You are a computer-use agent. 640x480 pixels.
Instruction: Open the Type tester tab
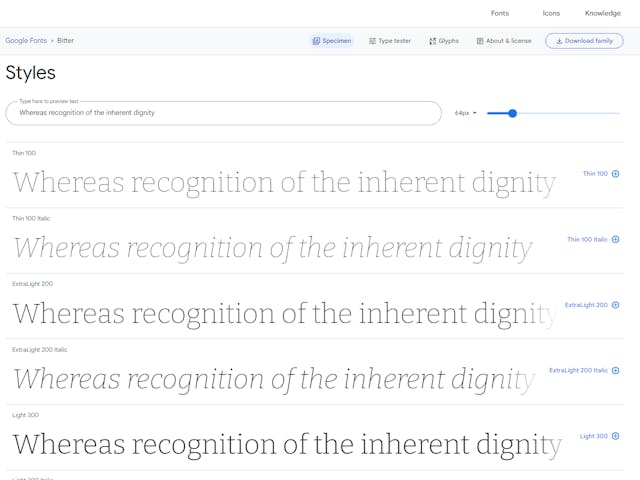390,41
